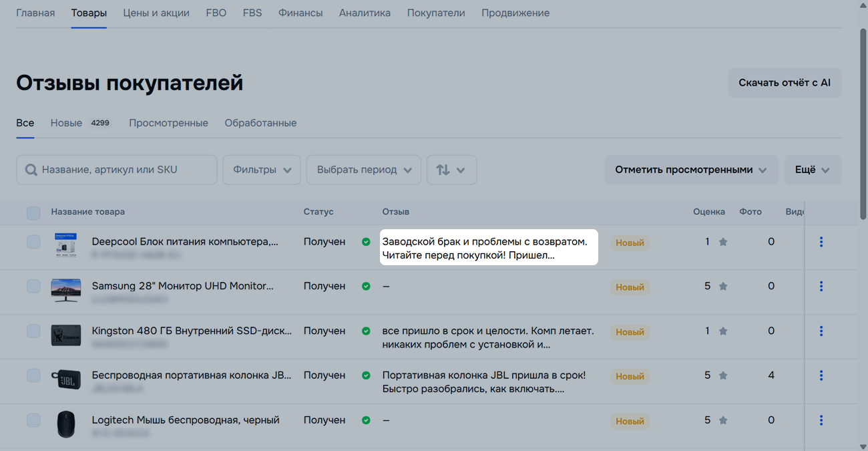Viewport: 868px width, 451px height.
Task: Check the Deepcool Блок питания row checkbox
Action: [33, 242]
